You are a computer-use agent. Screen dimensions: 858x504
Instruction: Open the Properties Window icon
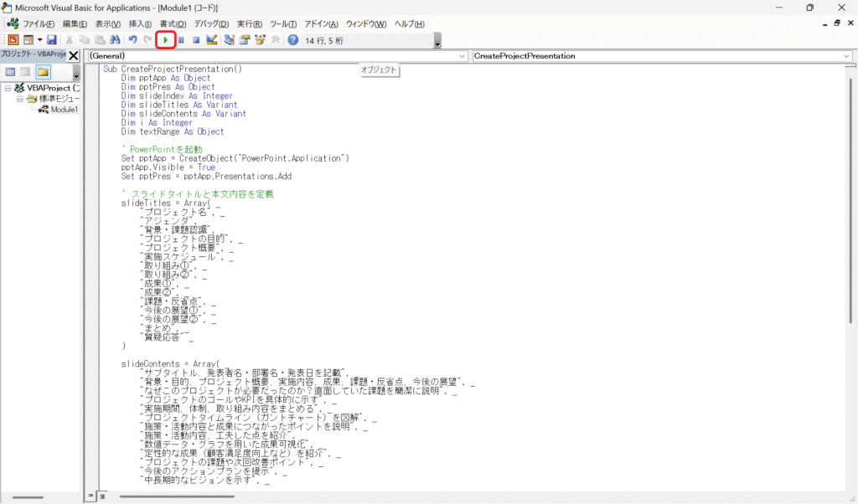click(x=245, y=40)
